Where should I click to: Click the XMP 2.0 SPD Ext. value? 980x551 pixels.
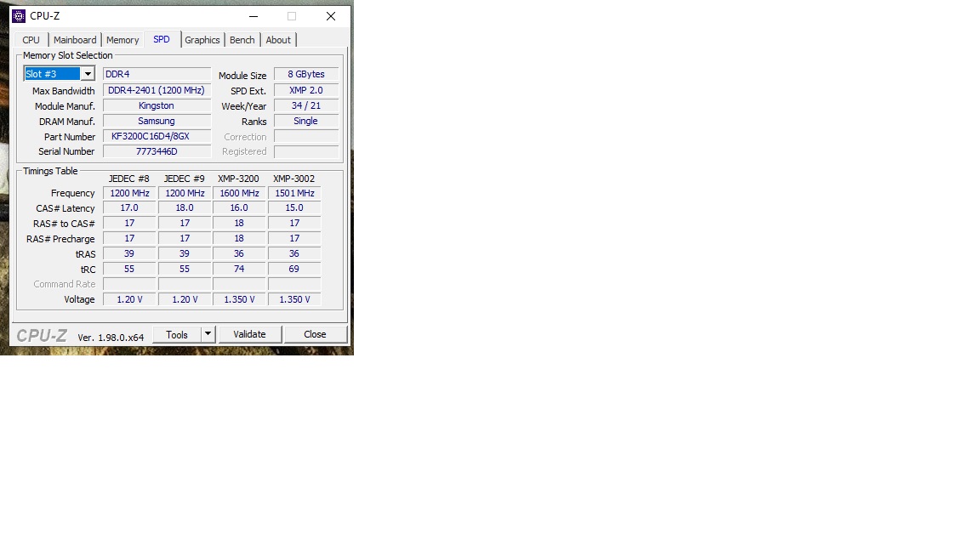coord(306,90)
